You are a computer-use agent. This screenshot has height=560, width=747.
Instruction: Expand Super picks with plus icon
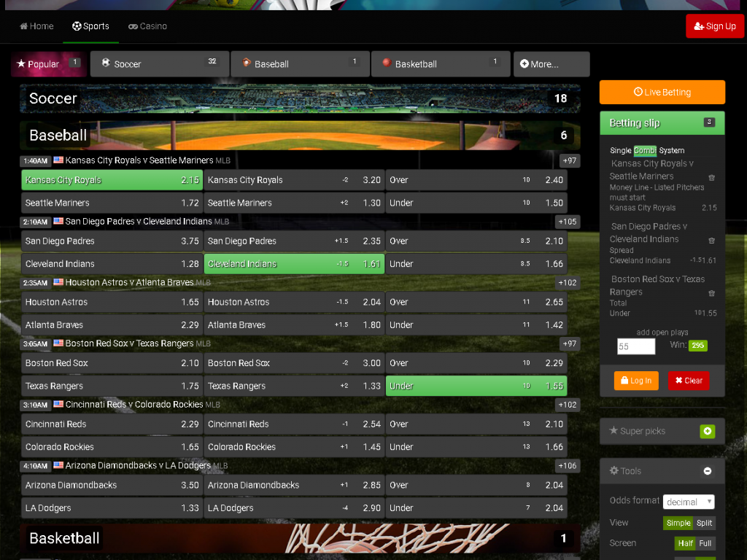point(708,432)
